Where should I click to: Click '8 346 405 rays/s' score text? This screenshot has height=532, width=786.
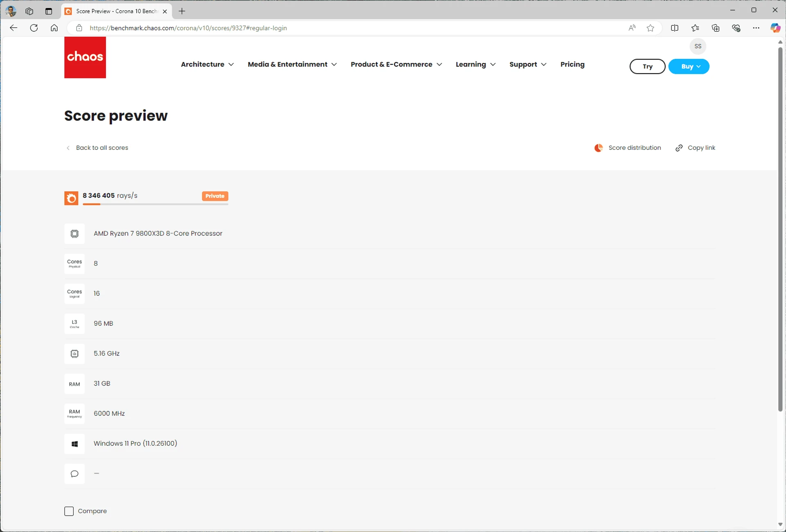(110, 196)
